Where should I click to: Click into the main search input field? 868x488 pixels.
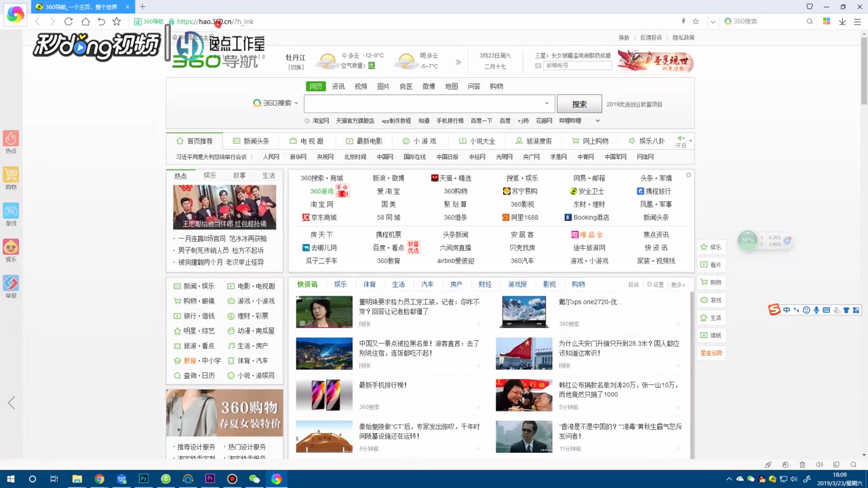430,104
